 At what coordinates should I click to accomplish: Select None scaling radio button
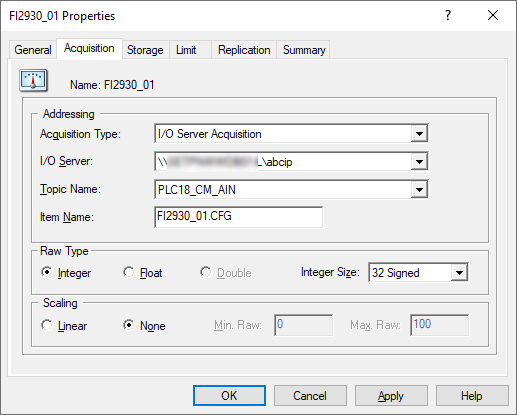coord(129,325)
